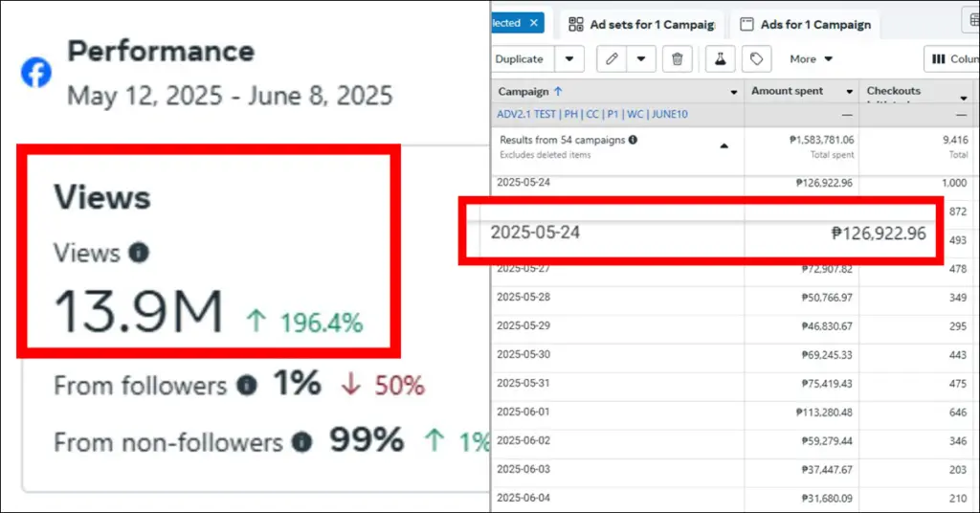
Task: Click the 203 checkouts cell
Action: click(958, 470)
